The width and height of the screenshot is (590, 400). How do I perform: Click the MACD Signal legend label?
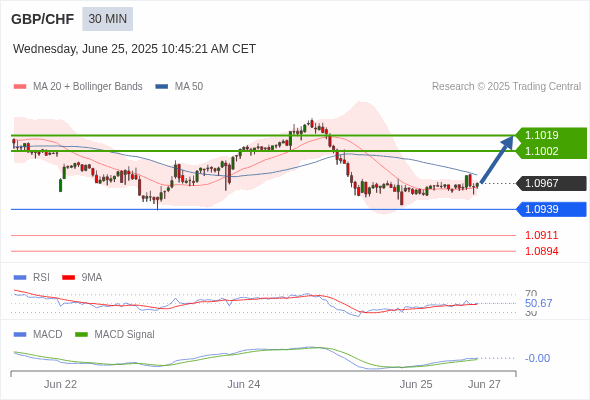coord(125,335)
